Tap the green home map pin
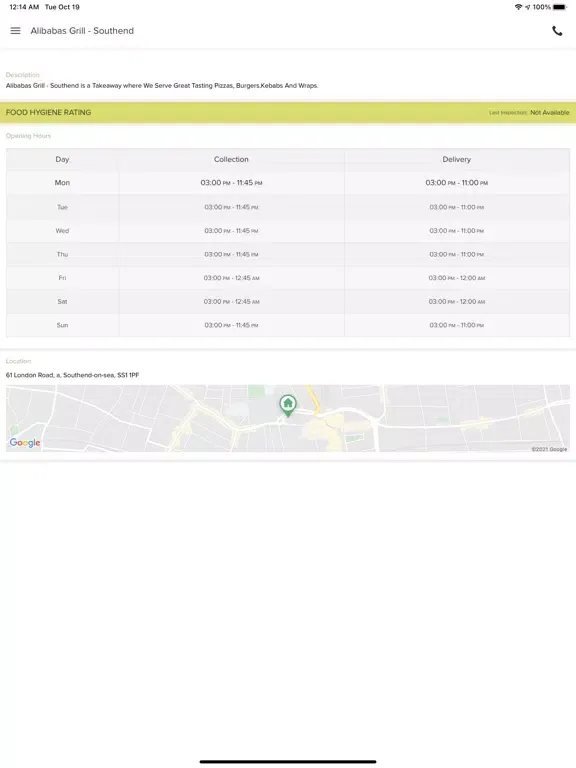 [x=288, y=406]
